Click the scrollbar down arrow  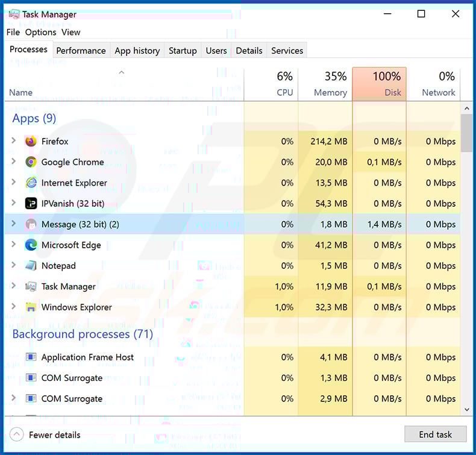tap(466, 409)
